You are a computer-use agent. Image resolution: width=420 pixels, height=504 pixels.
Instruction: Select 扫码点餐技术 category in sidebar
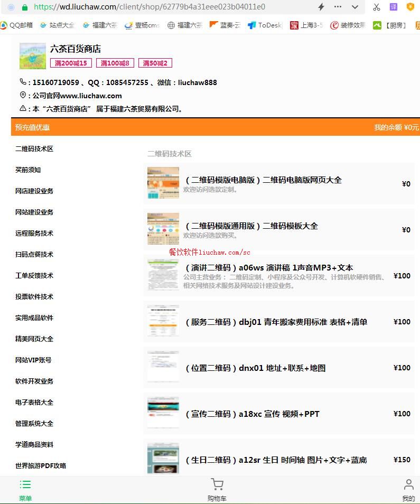point(34,254)
